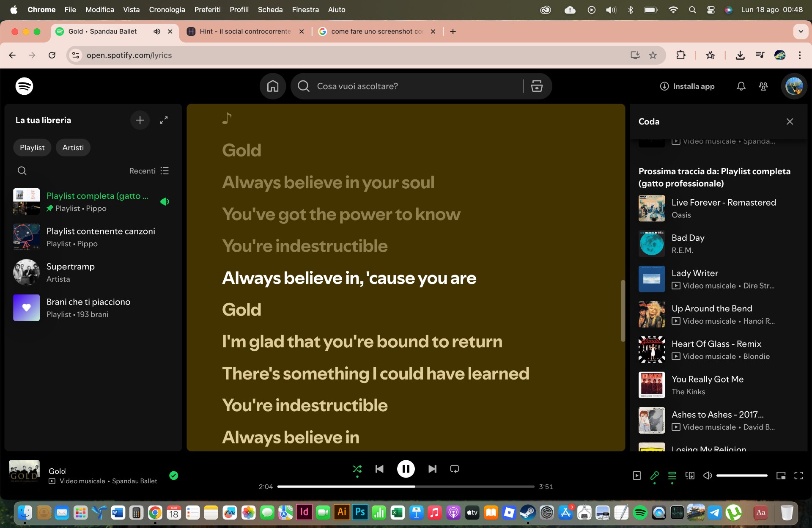
Task: Skip to next track
Action: pyautogui.click(x=432, y=469)
